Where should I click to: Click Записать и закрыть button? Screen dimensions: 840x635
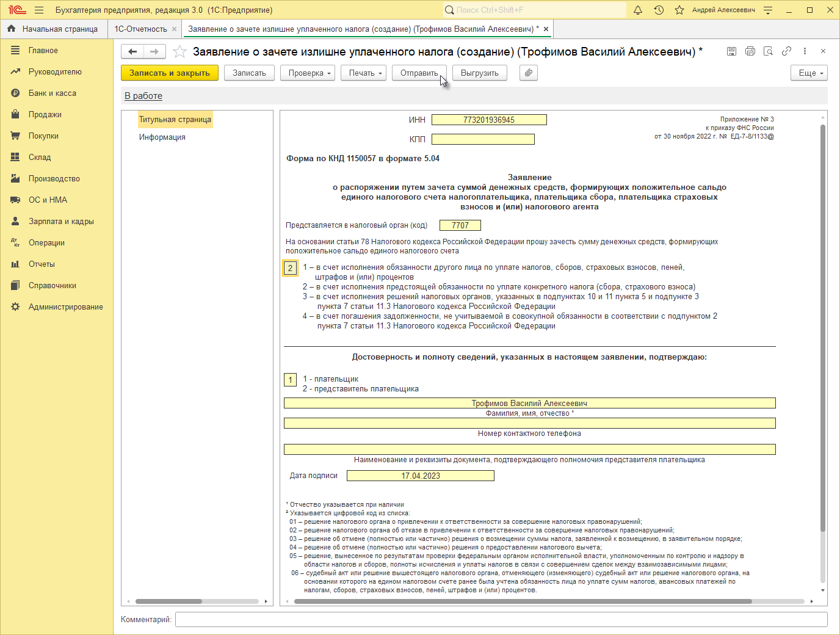[170, 73]
